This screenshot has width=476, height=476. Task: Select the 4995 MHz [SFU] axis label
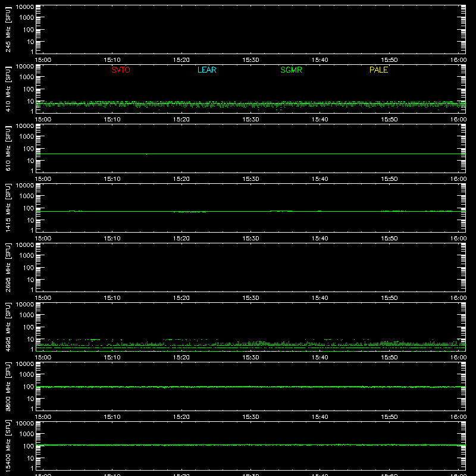tap(8, 327)
